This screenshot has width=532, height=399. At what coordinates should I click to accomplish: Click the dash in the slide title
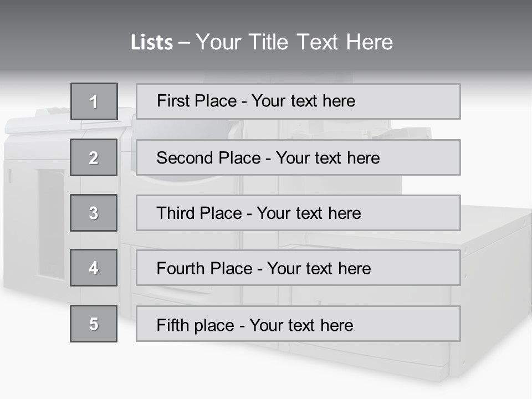click(x=184, y=42)
